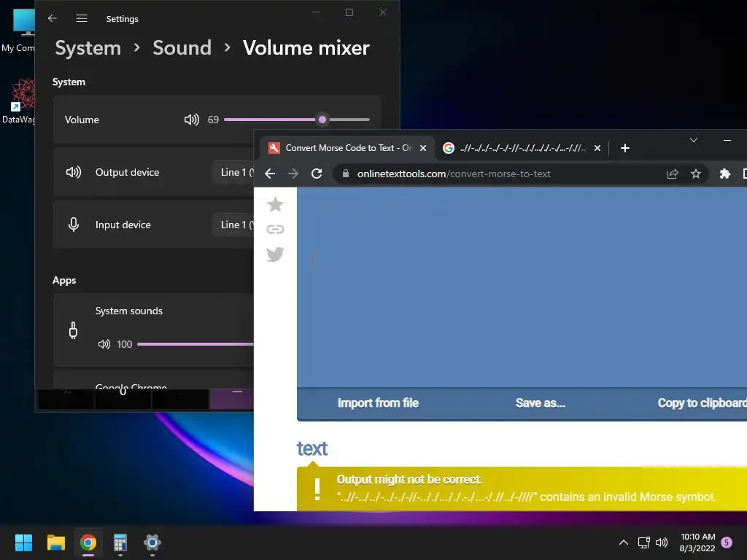Screen dimensions: 747x560
Task: Click Chrome back arrow button
Action: tap(270, 174)
